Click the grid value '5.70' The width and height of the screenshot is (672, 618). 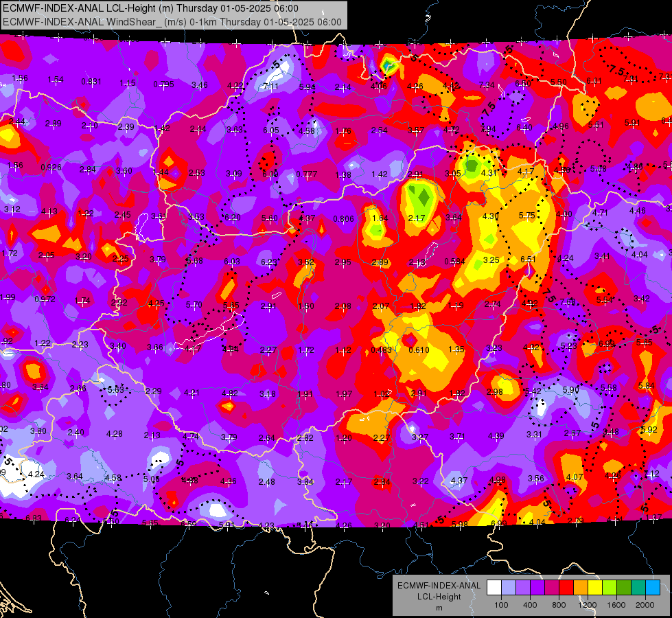coord(194,305)
